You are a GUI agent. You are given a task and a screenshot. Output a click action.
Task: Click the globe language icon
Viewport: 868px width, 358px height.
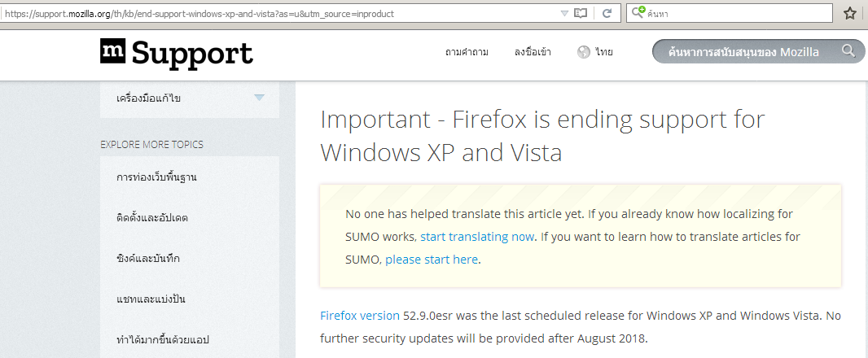point(583,52)
